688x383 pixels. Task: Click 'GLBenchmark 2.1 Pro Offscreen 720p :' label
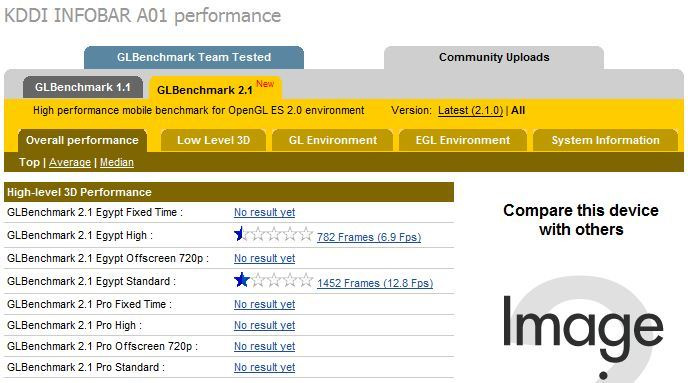coord(102,347)
